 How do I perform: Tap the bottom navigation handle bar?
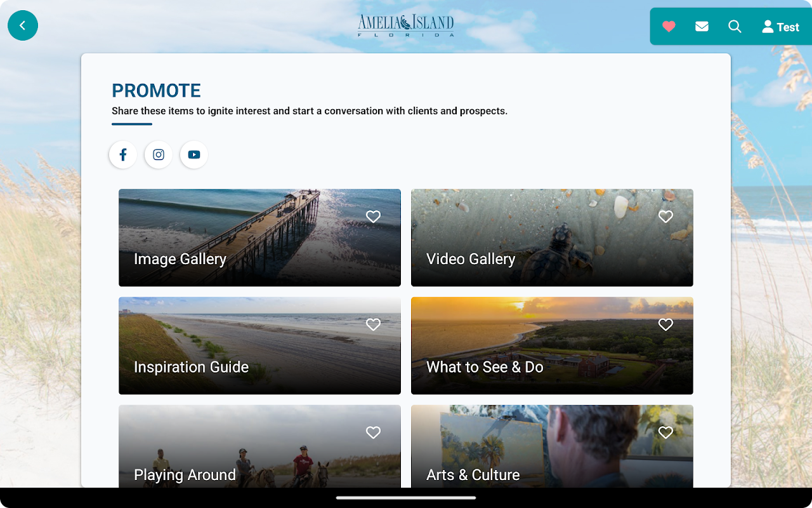tap(406, 498)
